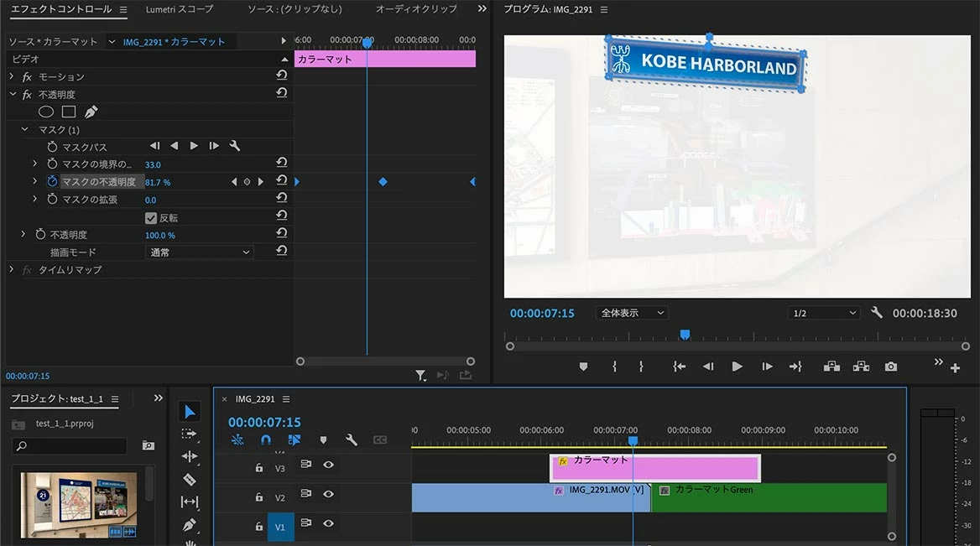Image resolution: width=980 pixels, height=546 pixels.
Task: Toggle timeline snap magnet
Action: [266, 439]
